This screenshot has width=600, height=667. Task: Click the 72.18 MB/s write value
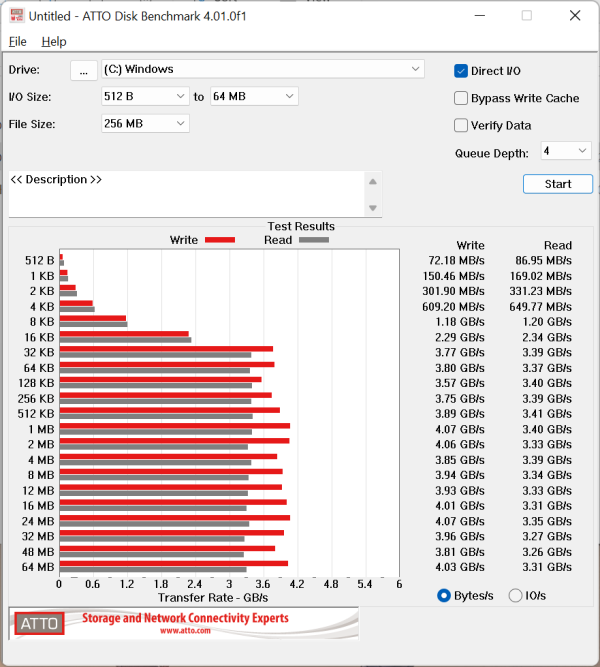click(456, 261)
